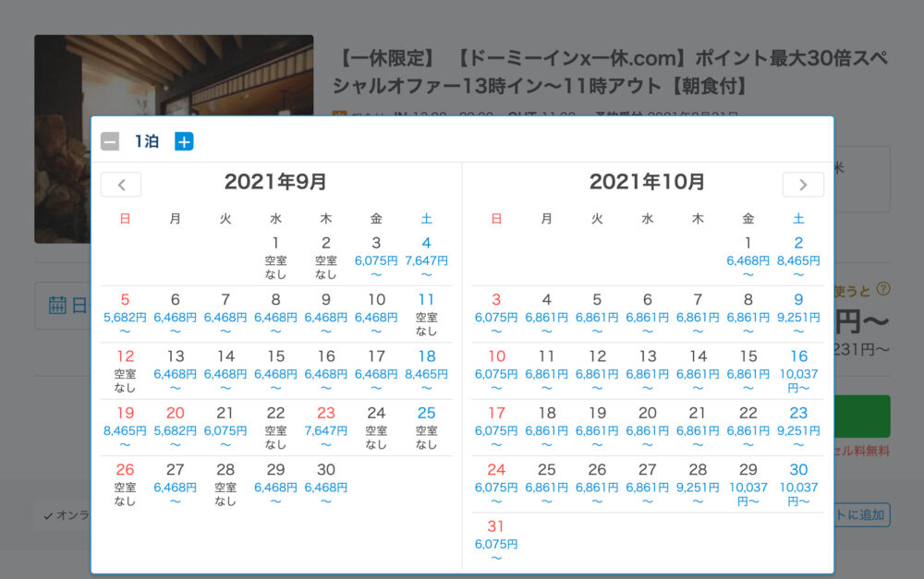Select September 4 priced 7,647円

[x=427, y=251]
